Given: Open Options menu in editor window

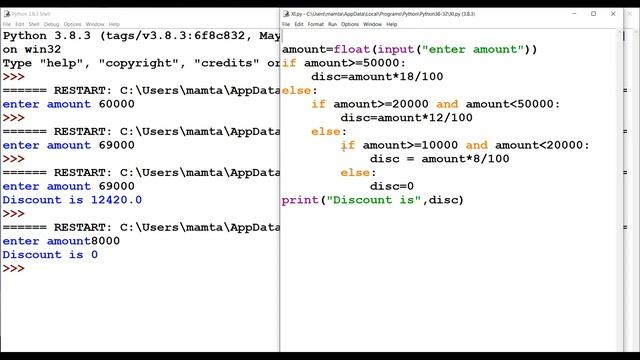Looking at the screenshot, I should click(x=350, y=24).
